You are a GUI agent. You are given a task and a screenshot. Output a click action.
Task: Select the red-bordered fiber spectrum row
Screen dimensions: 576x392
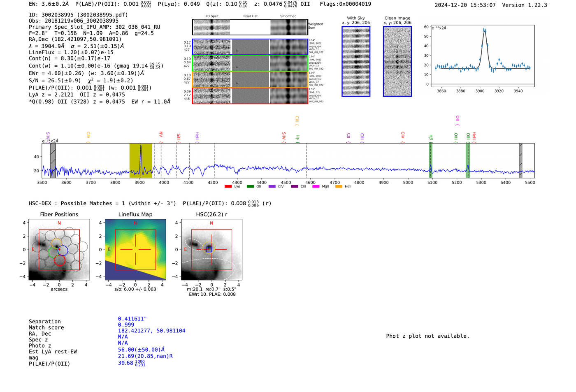pos(250,95)
